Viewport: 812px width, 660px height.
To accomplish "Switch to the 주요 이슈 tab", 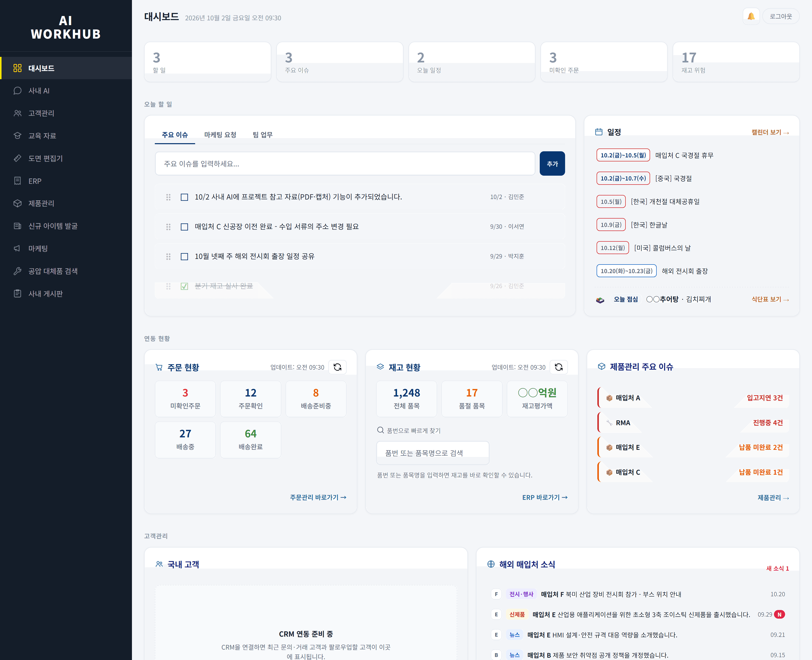I will coord(175,135).
